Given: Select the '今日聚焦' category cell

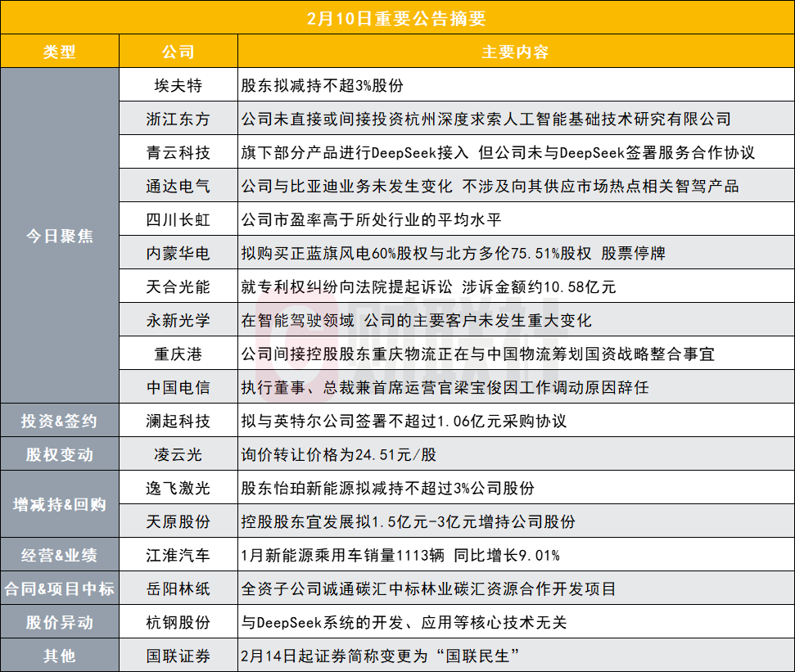Looking at the screenshot, I should [59, 236].
